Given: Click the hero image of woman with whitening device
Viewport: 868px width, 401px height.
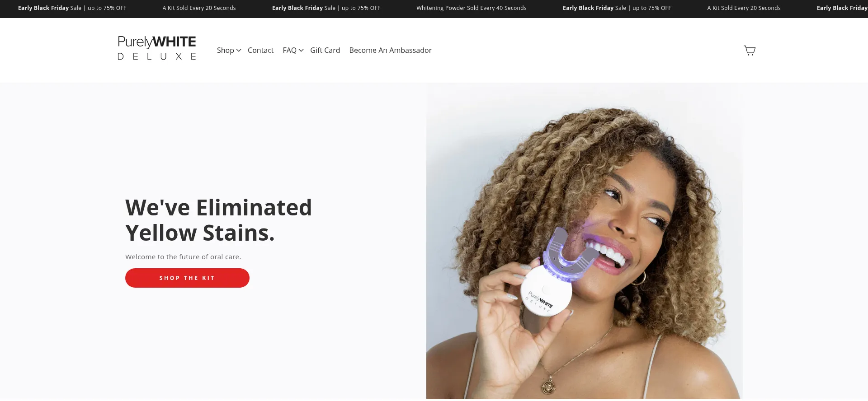Looking at the screenshot, I should click(x=584, y=241).
